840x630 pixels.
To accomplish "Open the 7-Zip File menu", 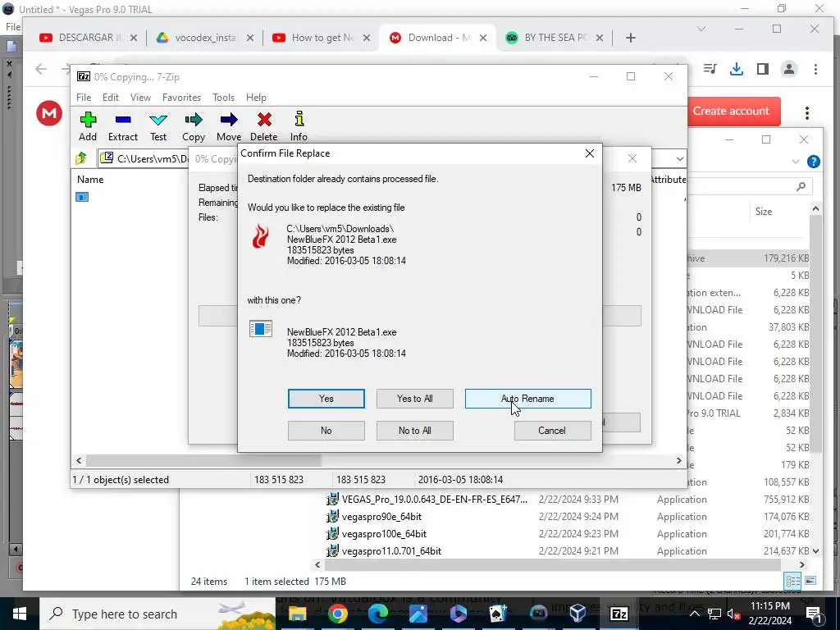I will click(84, 98).
